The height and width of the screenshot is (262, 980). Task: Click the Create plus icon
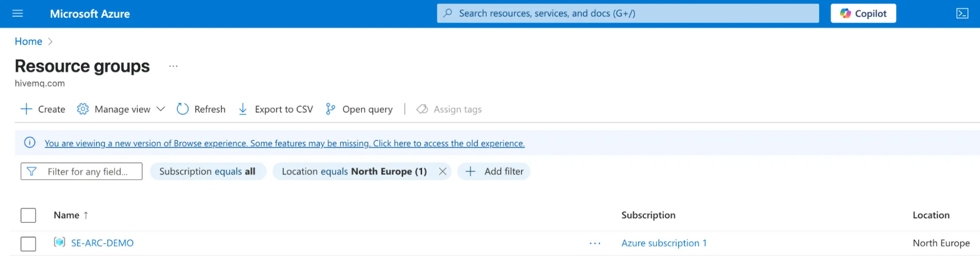tap(26, 109)
